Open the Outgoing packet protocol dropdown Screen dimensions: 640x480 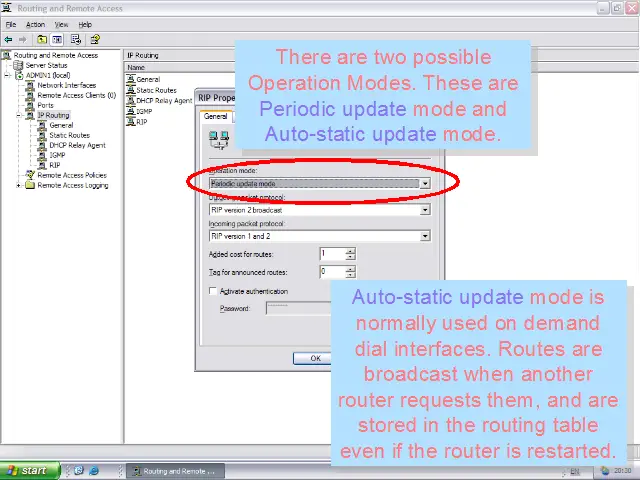pos(424,210)
